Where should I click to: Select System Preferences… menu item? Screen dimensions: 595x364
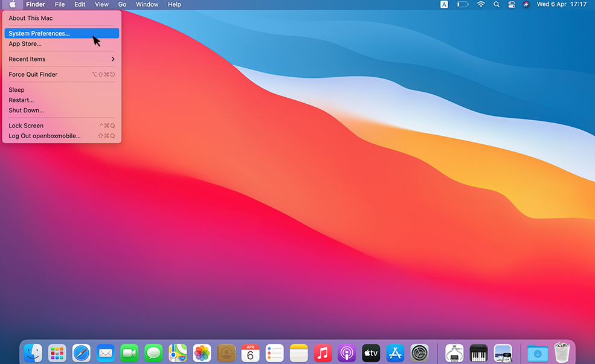(62, 33)
